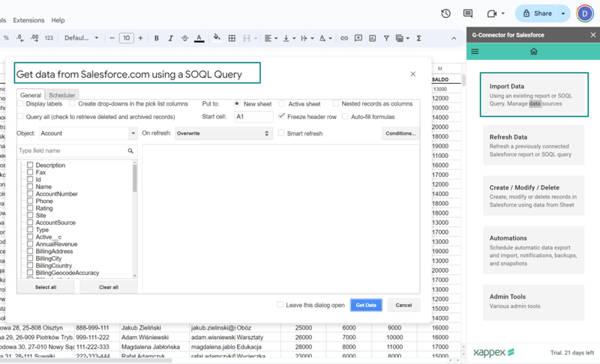This screenshot has height=364, width=600.
Task: Check the BillingCity field
Action: (x=30, y=258)
